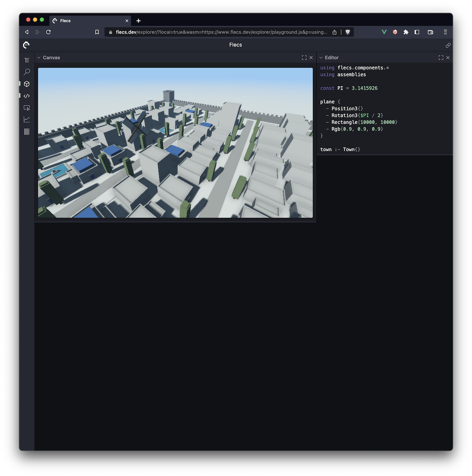Open the query search magnifier panel
The width and height of the screenshot is (472, 476).
[x=27, y=72]
